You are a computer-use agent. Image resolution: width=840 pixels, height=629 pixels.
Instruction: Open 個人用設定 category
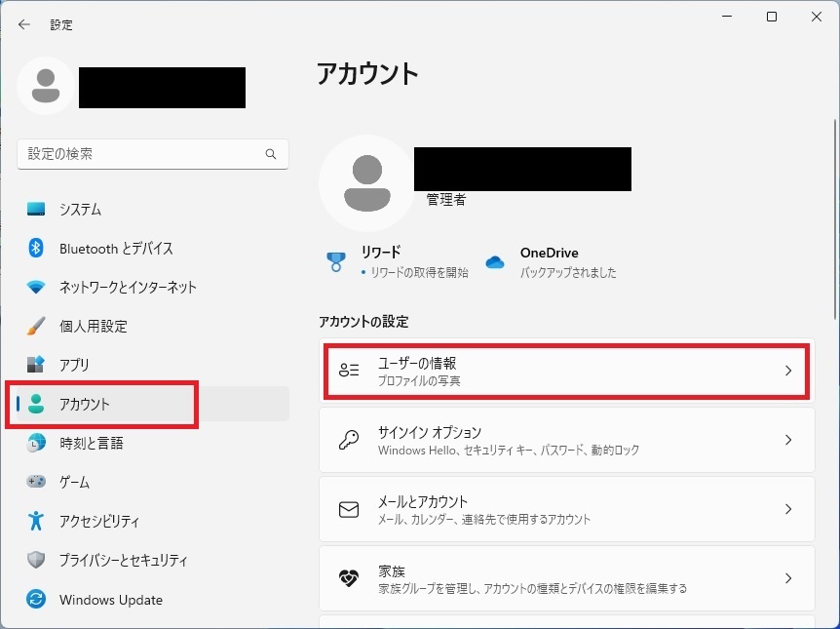153,326
